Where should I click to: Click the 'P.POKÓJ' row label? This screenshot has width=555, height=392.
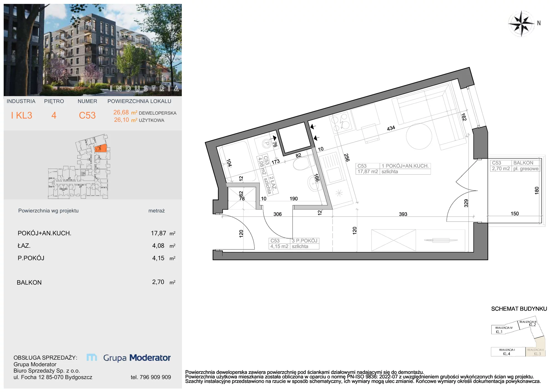click(x=31, y=258)
